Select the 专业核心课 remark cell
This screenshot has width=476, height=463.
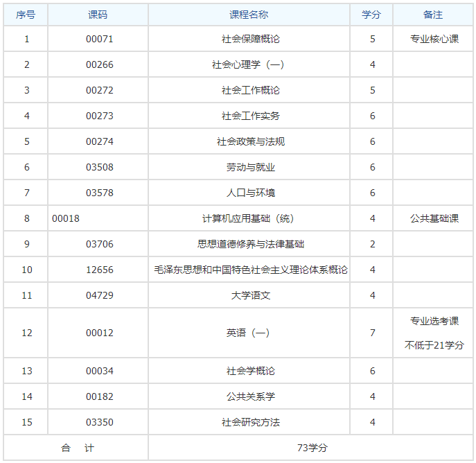click(434, 39)
